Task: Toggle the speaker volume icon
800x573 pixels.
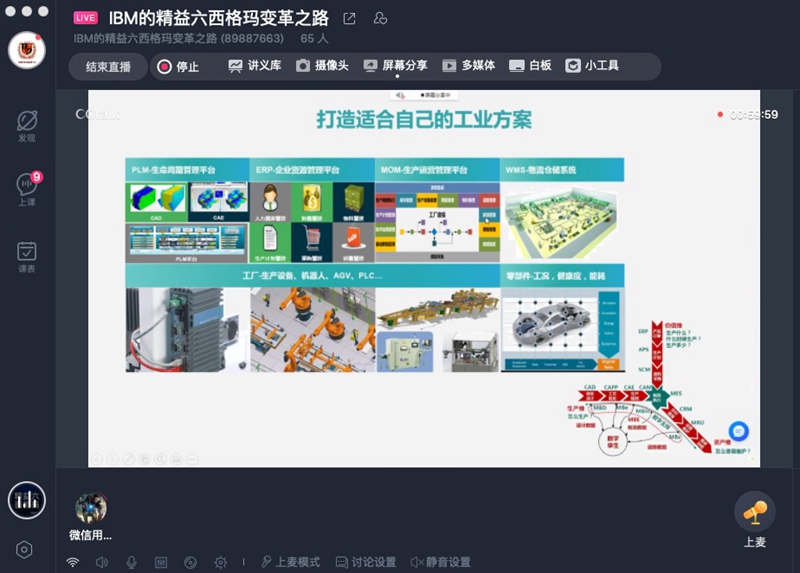Action: pyautogui.click(x=102, y=562)
